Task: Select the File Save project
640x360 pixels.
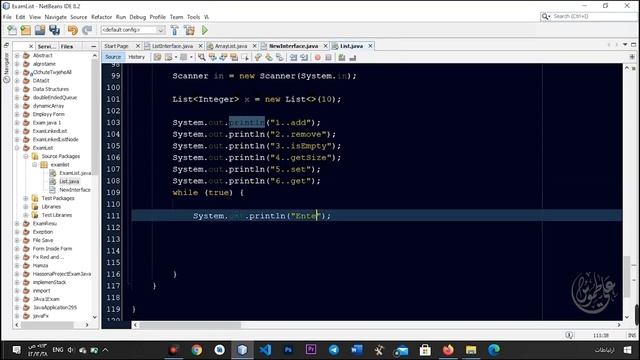Action: pyautogui.click(x=43, y=240)
